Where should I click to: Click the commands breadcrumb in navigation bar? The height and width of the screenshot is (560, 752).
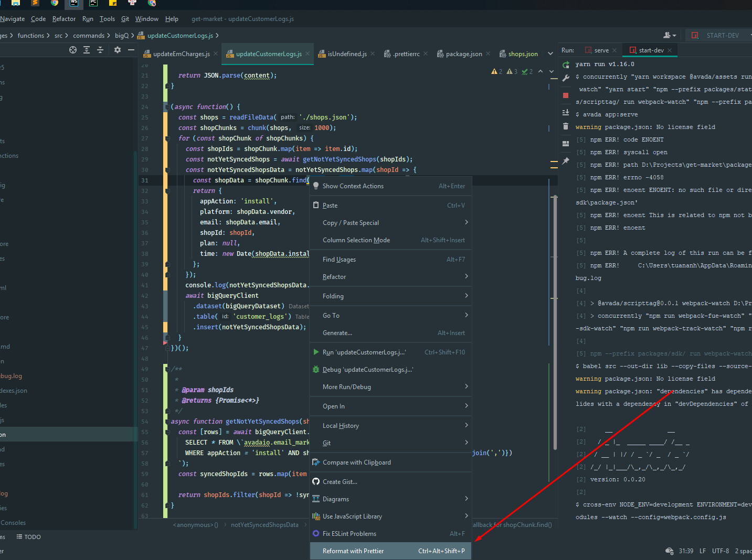pyautogui.click(x=88, y=36)
